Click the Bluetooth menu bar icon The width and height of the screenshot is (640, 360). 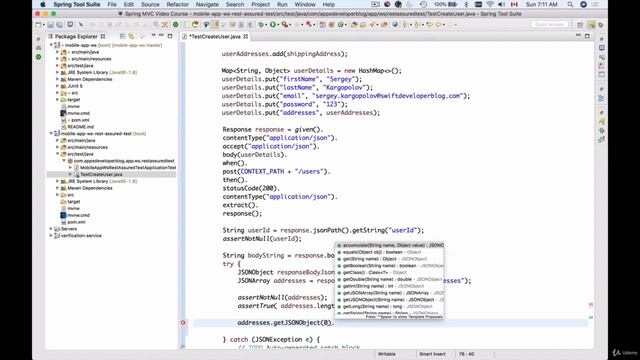coord(466,4)
